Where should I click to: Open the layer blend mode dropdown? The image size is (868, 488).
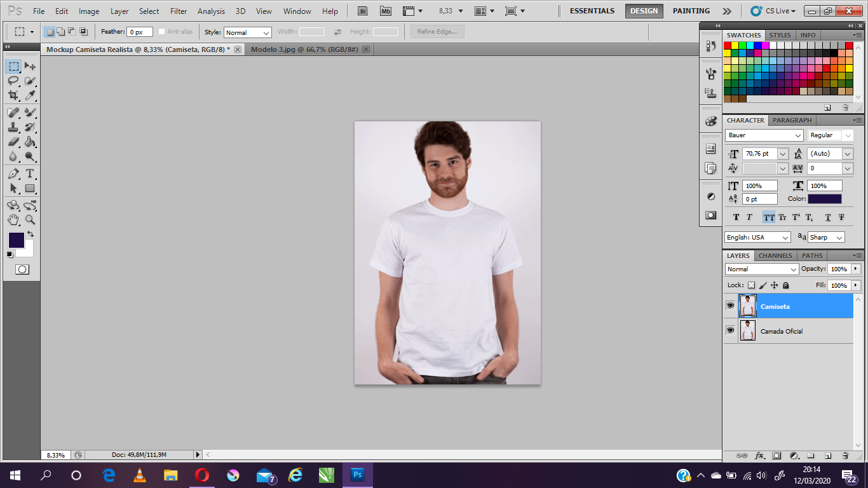pos(762,269)
